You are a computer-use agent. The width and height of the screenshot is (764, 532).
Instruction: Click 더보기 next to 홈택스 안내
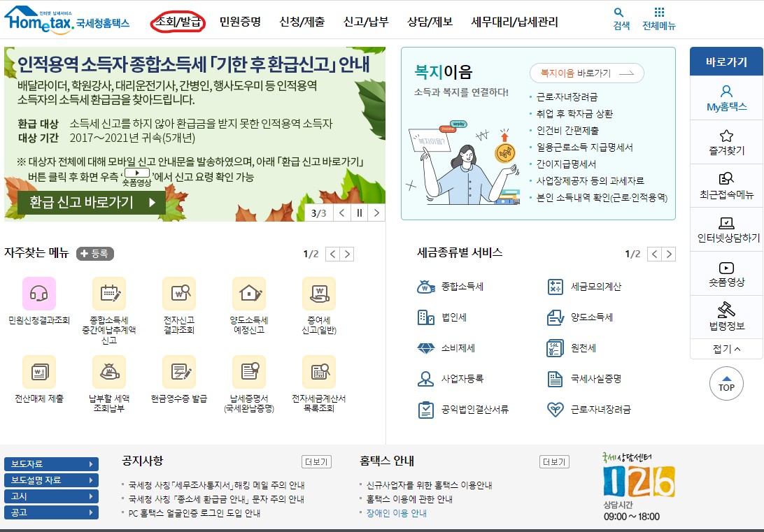[555, 461]
